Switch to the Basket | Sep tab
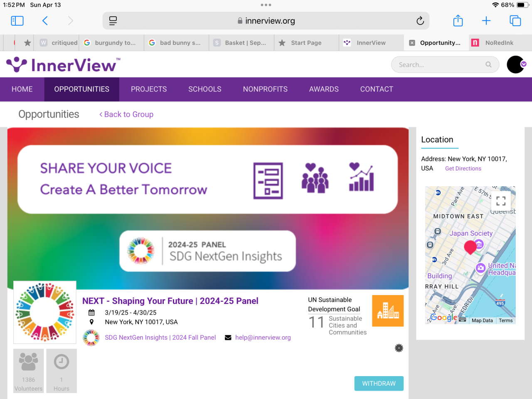This screenshot has height=399, width=532. [x=241, y=43]
